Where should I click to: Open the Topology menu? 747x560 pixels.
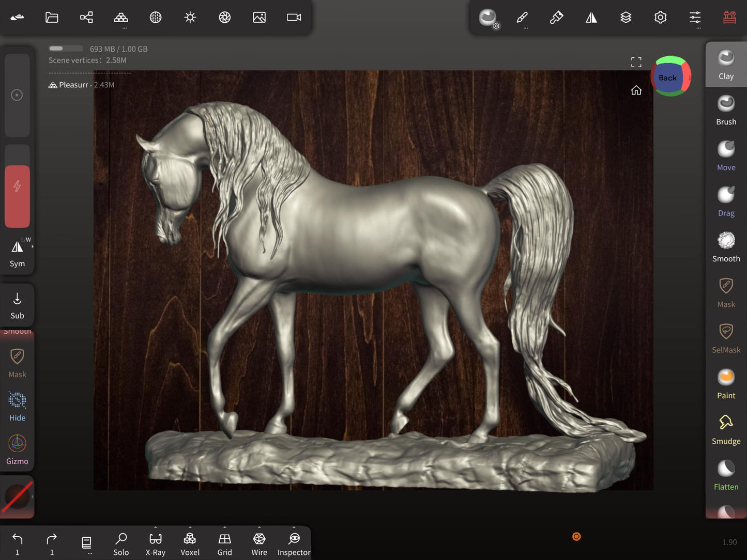point(121,18)
